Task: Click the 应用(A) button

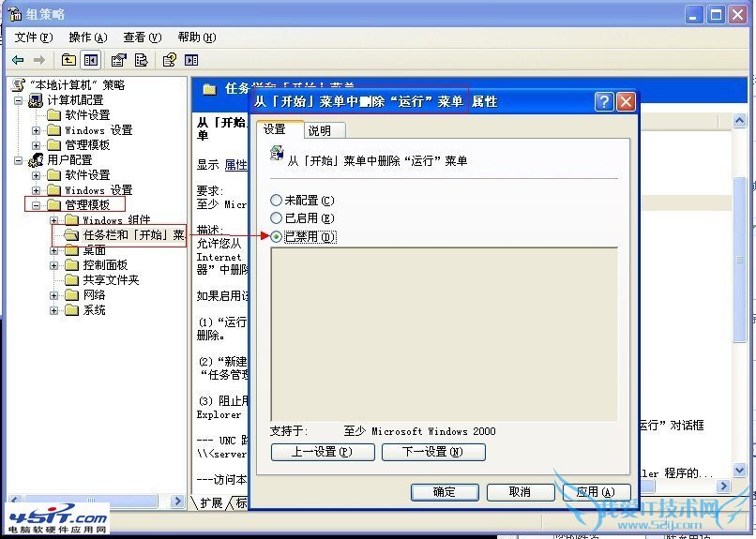Action: [x=597, y=492]
